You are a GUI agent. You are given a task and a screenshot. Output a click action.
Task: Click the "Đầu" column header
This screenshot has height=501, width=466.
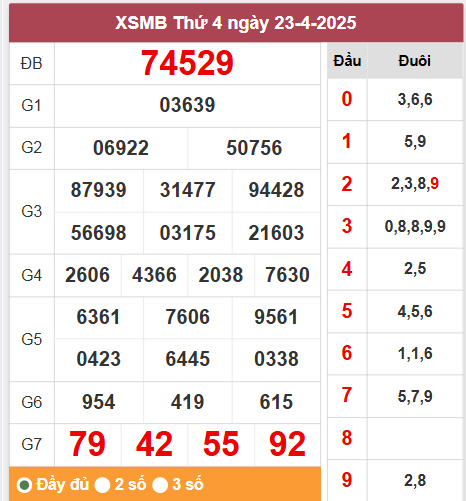click(x=347, y=61)
